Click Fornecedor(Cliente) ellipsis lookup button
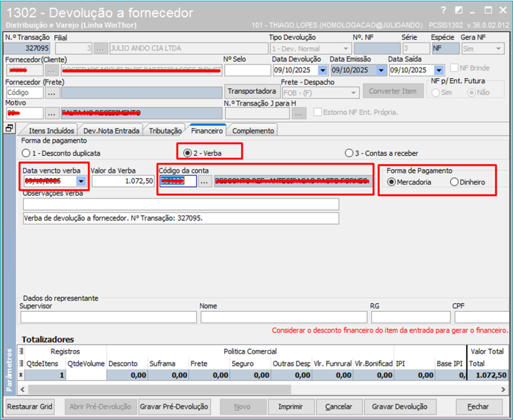513x420 pixels. click(x=52, y=71)
